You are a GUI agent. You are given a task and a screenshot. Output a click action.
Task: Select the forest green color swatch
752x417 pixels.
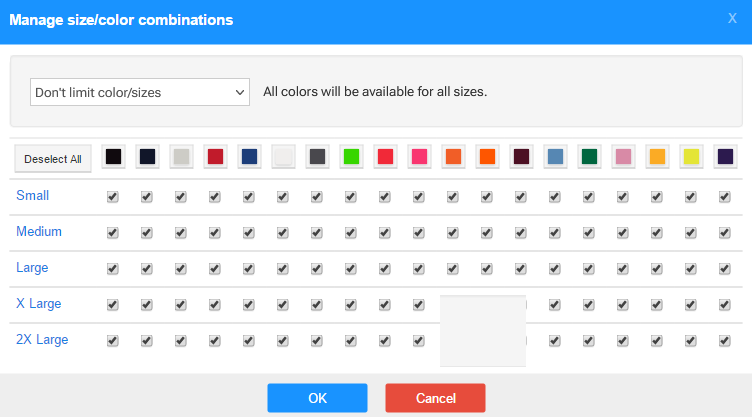[589, 156]
